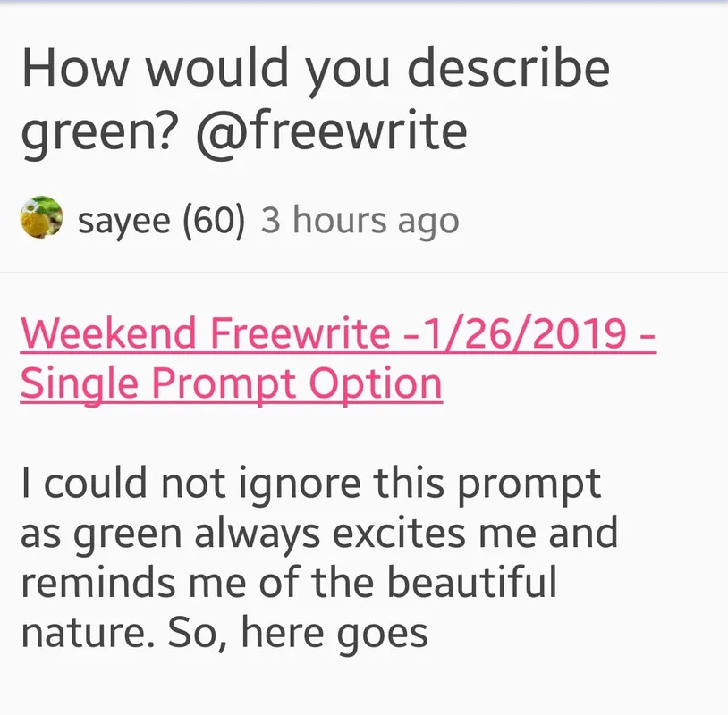The width and height of the screenshot is (728, 715).
Task: Open sayee's round flower avatar
Action: coord(41,217)
